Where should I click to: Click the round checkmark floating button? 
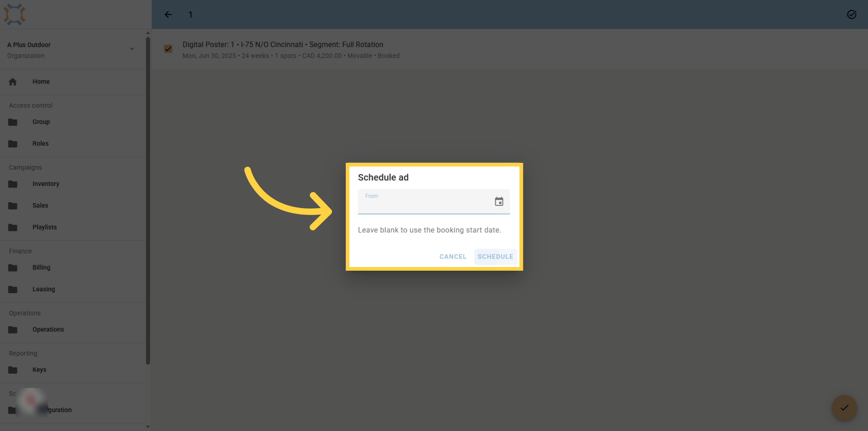844,407
